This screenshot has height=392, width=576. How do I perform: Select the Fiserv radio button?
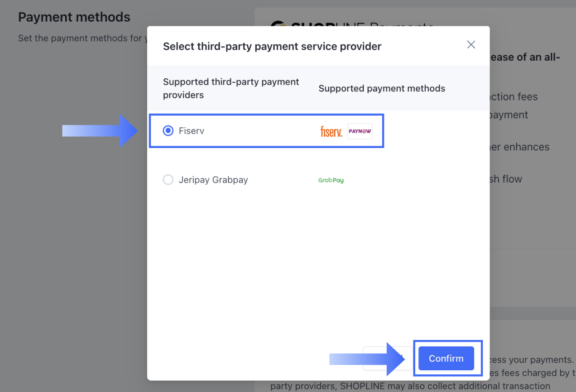tap(168, 131)
